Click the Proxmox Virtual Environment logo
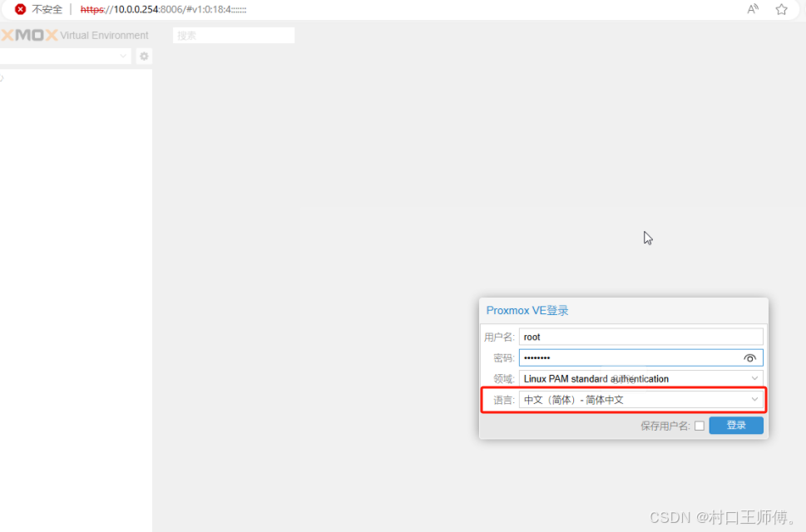The image size is (806, 532). point(75,35)
